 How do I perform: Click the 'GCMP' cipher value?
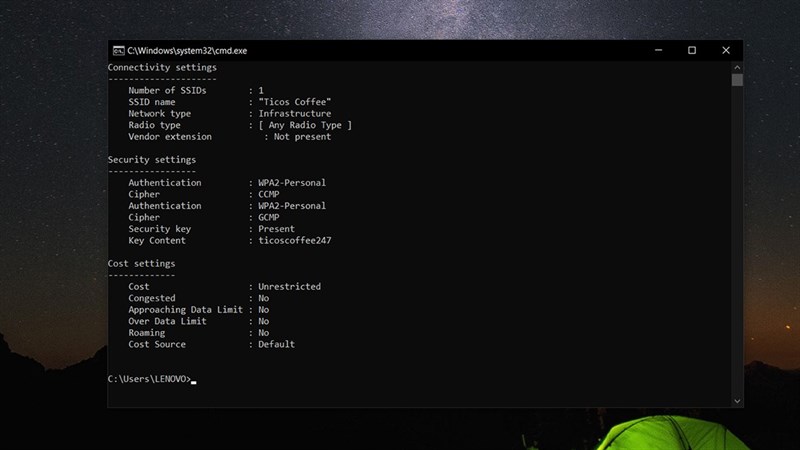[x=268, y=217]
